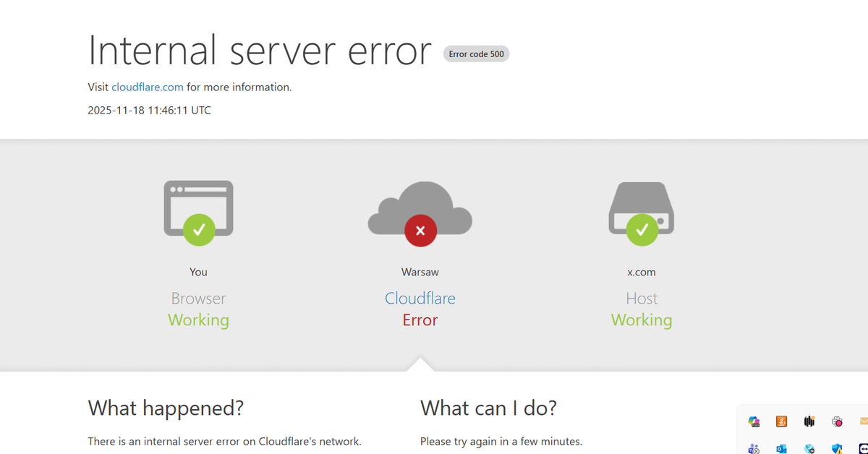Click the Warsaw location label
The image size is (868, 454).
(420, 272)
